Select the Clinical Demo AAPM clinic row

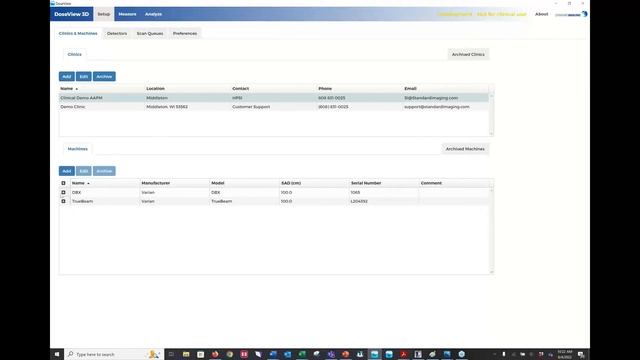pyautogui.click(x=273, y=98)
